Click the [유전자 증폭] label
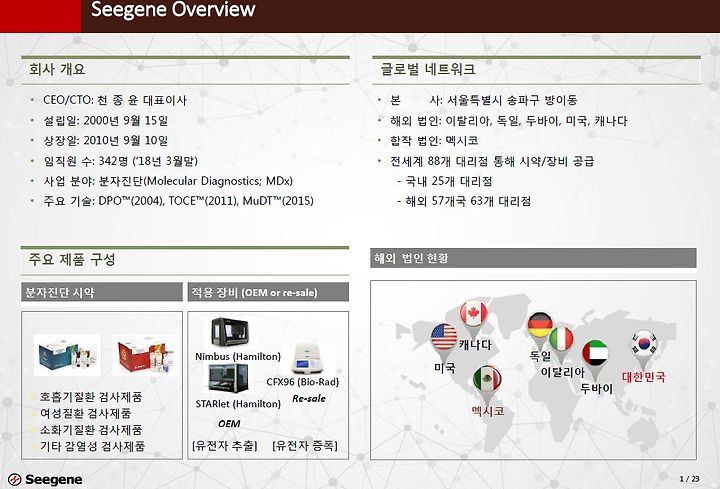The height and width of the screenshot is (489, 720). pos(305,446)
